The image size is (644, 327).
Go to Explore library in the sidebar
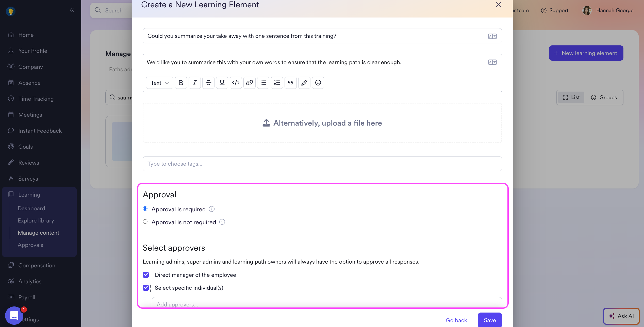pyautogui.click(x=36, y=220)
